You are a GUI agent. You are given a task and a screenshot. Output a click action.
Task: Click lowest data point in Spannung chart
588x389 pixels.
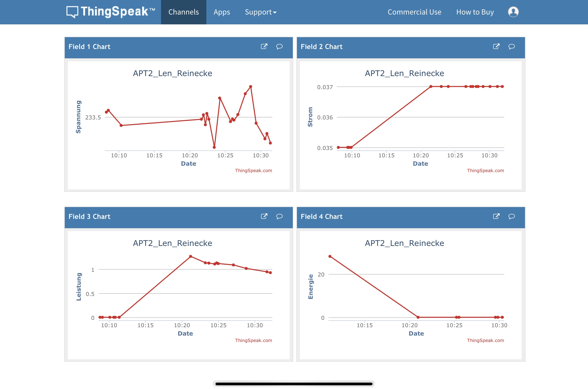pos(214,147)
